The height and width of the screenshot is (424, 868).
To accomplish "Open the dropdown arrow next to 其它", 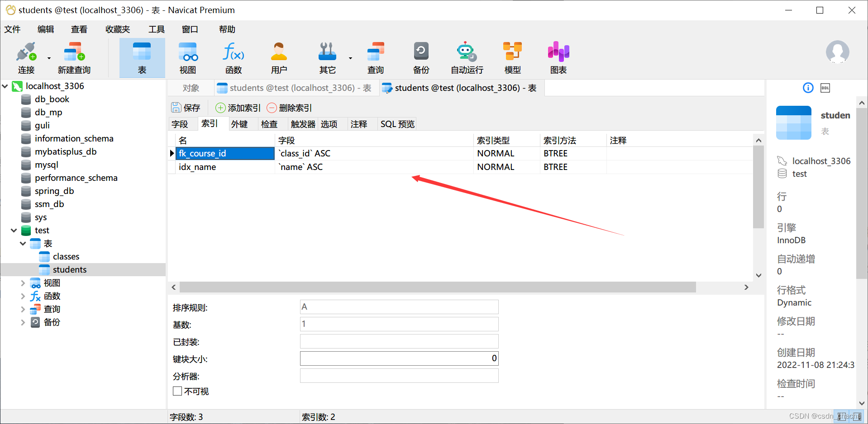I will click(350, 58).
